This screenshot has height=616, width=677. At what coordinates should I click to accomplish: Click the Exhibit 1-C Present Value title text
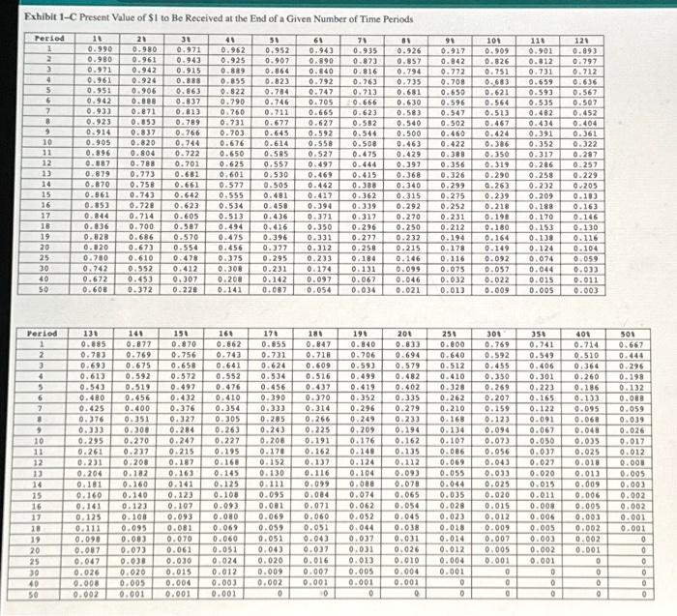219,18
